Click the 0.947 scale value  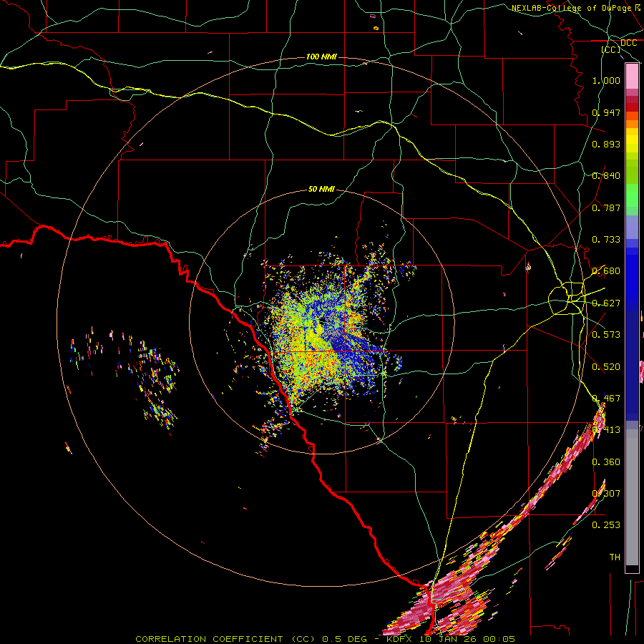606,112
